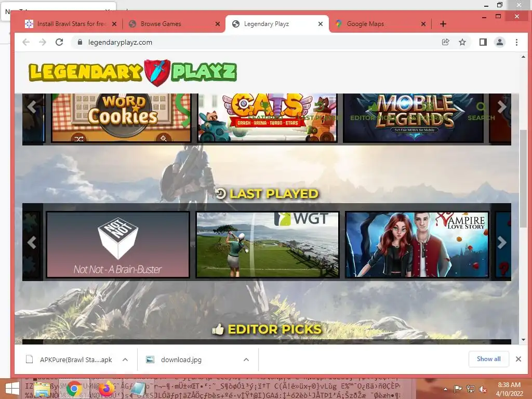
Task: Open Firefox from the taskbar
Action: pos(106,389)
